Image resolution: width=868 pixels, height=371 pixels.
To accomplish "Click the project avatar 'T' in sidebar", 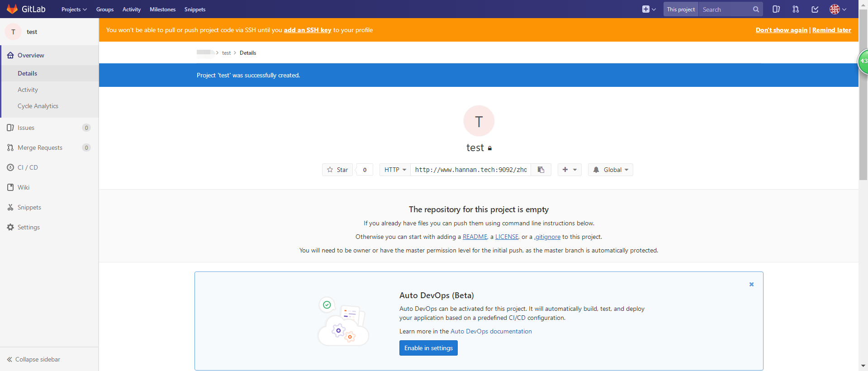I will point(13,32).
